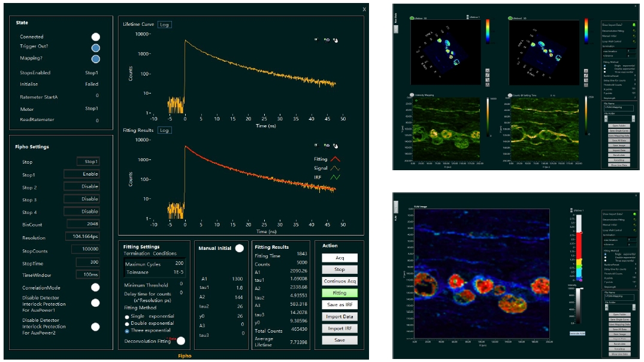This screenshot has height=362, width=644.
Task: Click the Save as IRF button
Action: pos(340,304)
